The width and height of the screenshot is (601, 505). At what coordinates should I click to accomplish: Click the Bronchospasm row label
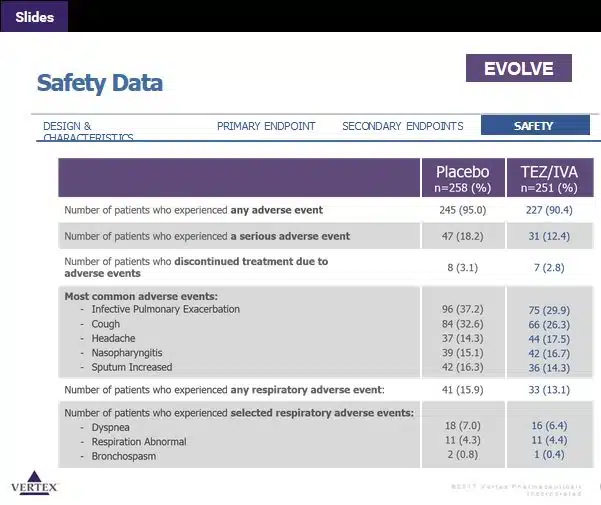pyautogui.click(x=123, y=456)
